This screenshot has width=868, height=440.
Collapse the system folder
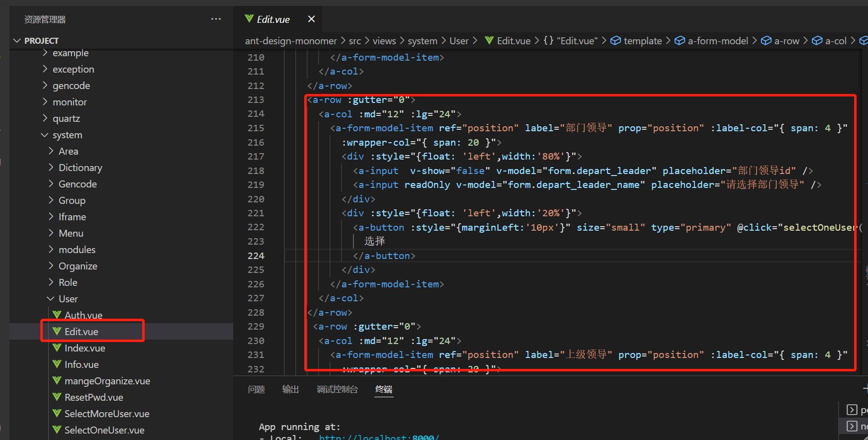click(x=45, y=135)
